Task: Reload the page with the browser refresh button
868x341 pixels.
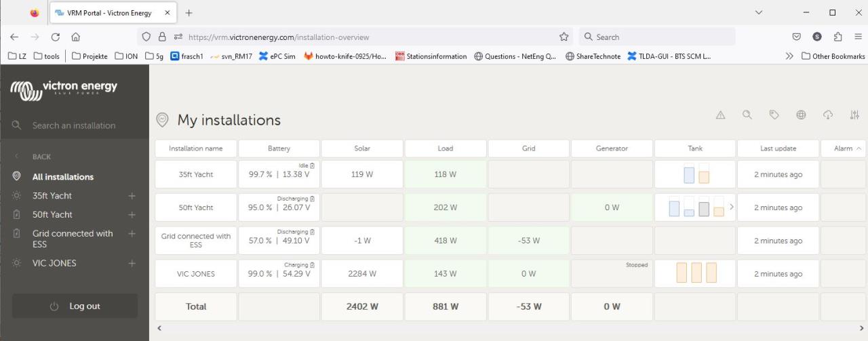Action: click(56, 37)
